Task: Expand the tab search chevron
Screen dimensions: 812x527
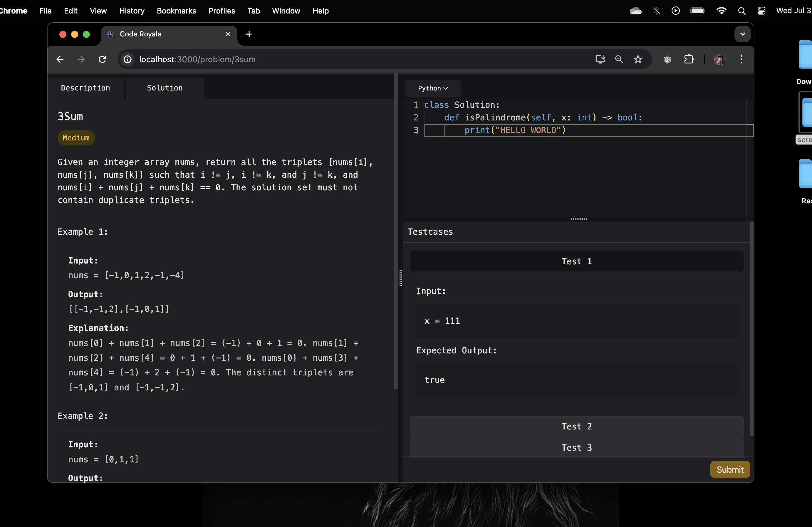Action: (742, 34)
